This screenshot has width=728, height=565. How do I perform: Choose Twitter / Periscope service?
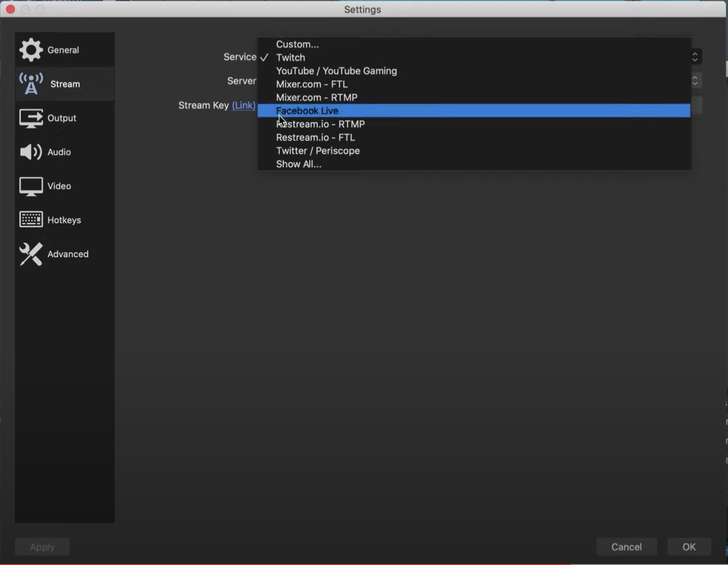coord(474,151)
